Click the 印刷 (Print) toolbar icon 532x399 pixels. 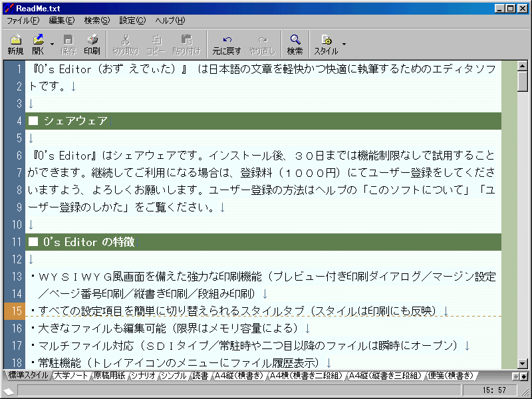tap(92, 44)
